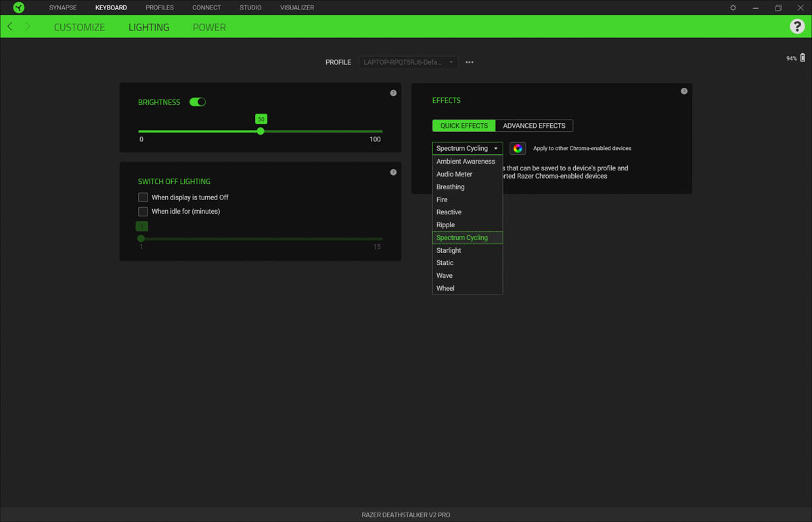
Task: Open the Visualizer tab
Action: [x=297, y=7]
